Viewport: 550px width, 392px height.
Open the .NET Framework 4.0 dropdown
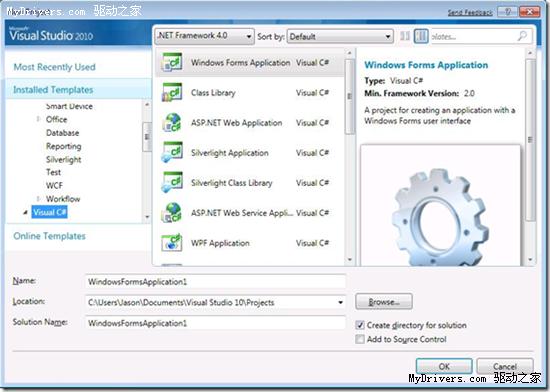tap(204, 36)
